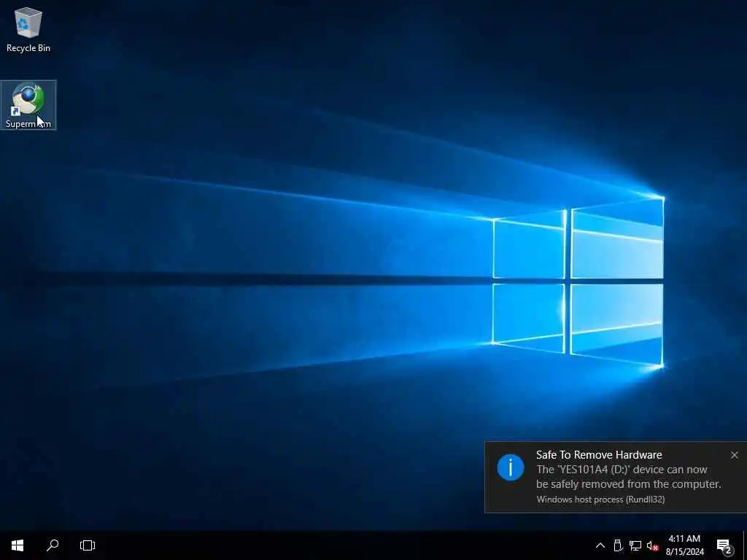747x560 pixels.
Task: Select the Superm shortcut on desktop
Action: (x=28, y=105)
